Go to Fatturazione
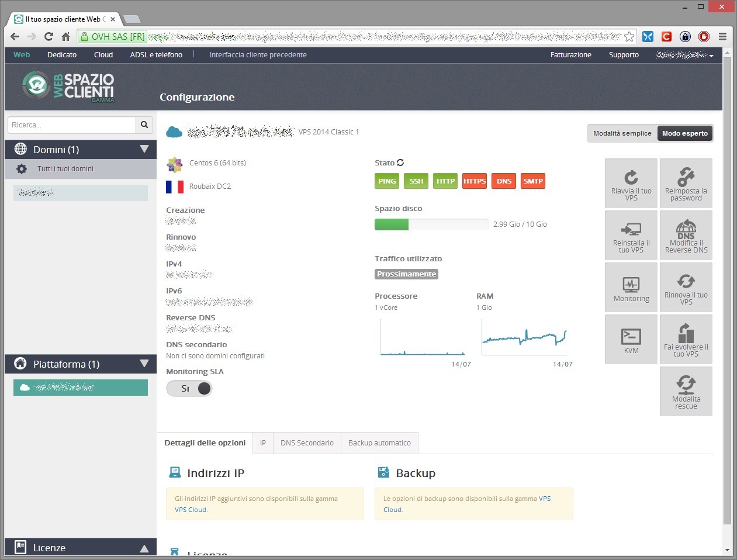 (x=571, y=55)
